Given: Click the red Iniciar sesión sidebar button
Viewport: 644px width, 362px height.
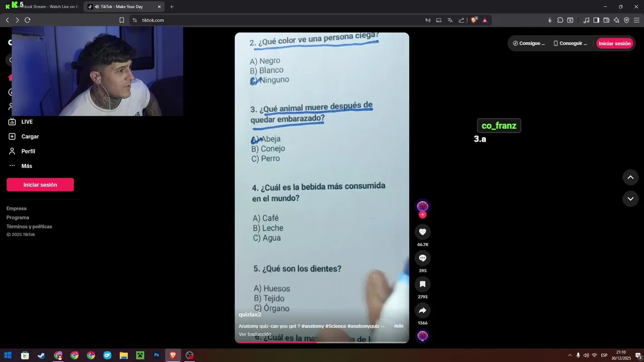Looking at the screenshot, I should (x=40, y=185).
